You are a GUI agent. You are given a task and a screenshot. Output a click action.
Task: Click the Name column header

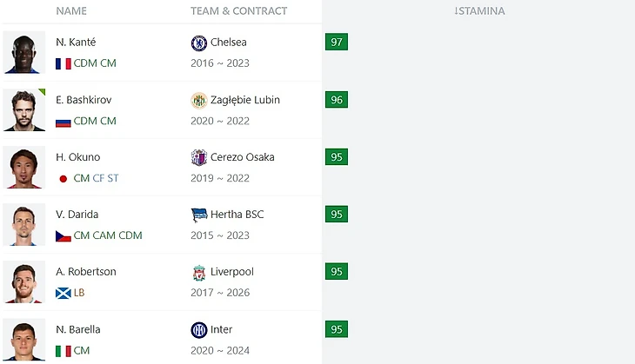(71, 11)
